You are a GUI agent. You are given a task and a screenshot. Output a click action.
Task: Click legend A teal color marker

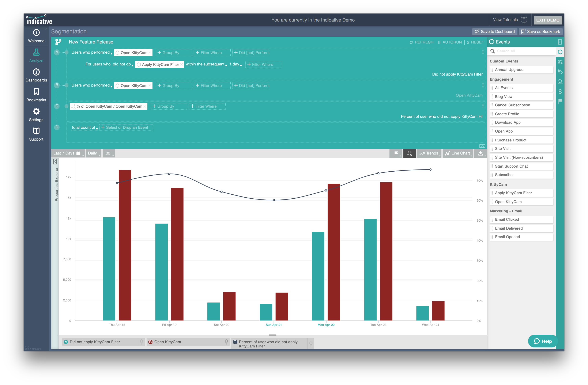[66, 342]
